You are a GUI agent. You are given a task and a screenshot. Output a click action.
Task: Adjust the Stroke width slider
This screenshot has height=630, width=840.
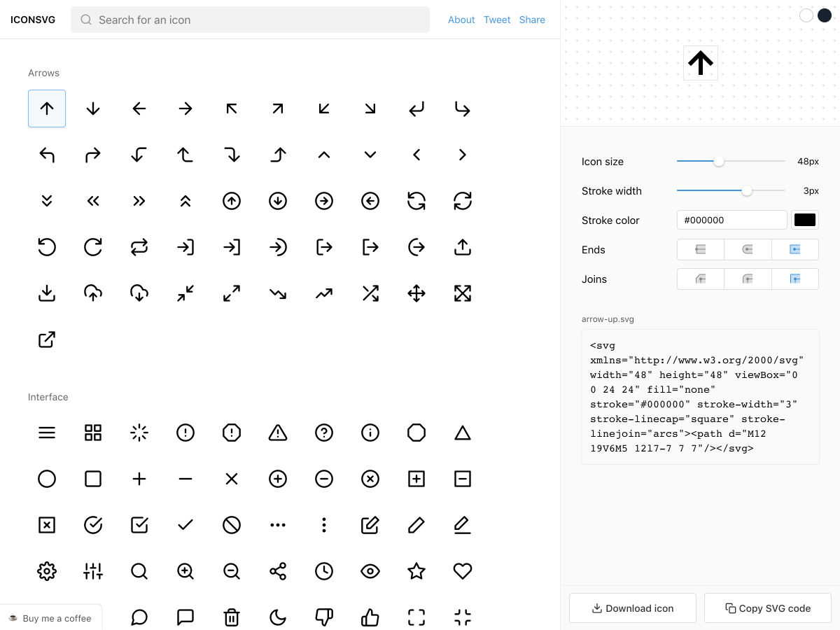[731, 190]
